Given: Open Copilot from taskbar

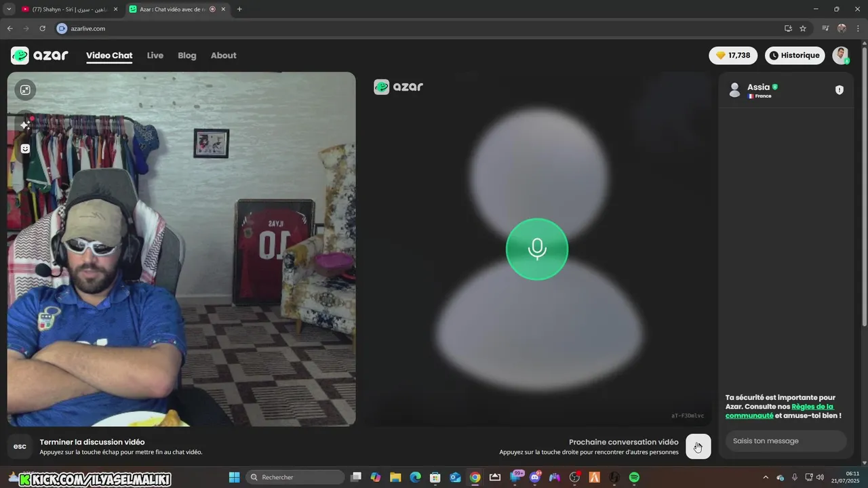Looking at the screenshot, I should tap(376, 477).
